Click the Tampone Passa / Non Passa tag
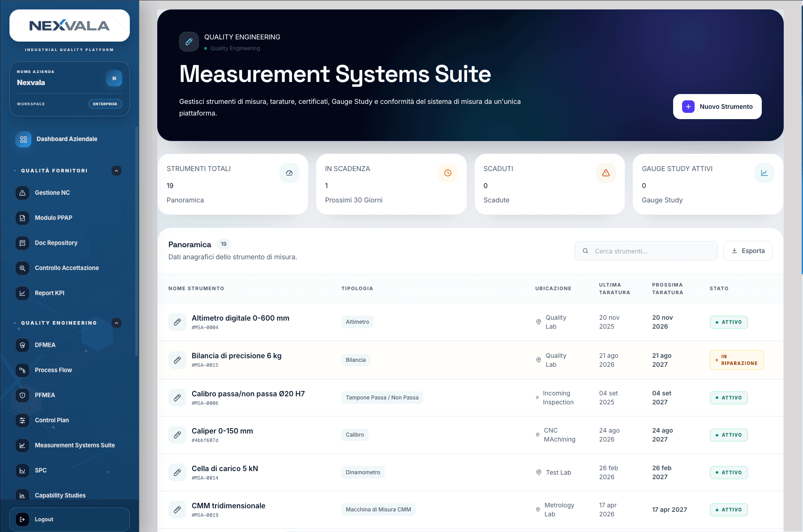This screenshot has width=803, height=532. tap(382, 398)
